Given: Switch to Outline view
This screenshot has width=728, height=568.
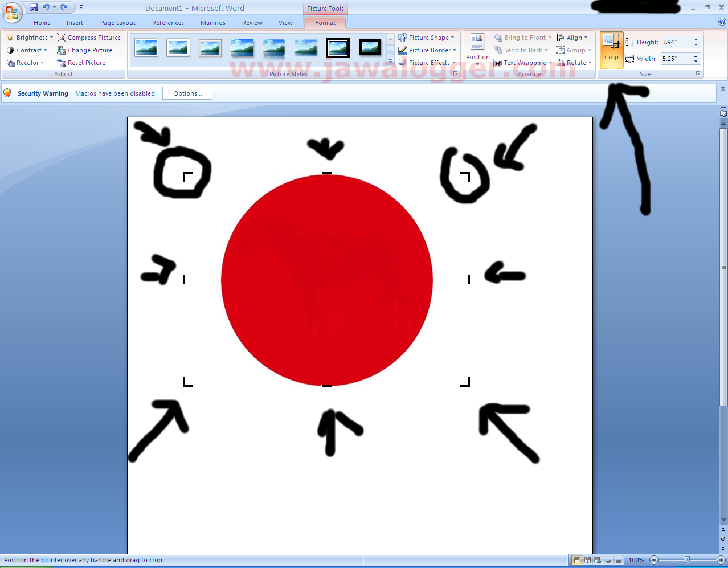Looking at the screenshot, I should click(x=608, y=560).
